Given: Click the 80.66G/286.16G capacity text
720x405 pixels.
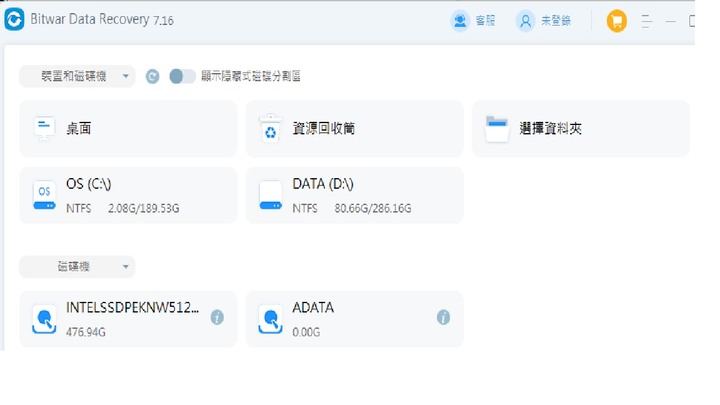Looking at the screenshot, I should 373,208.
